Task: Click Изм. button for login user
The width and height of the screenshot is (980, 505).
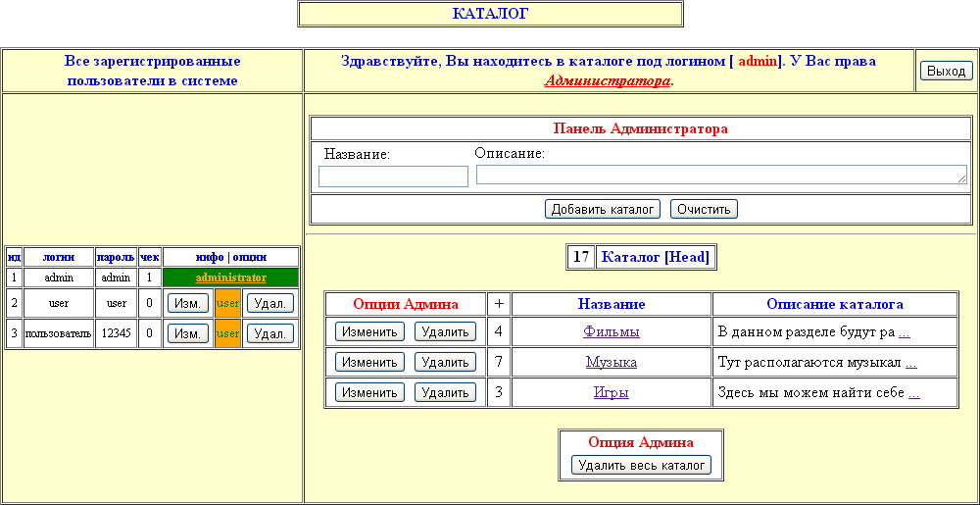Action: tap(187, 304)
